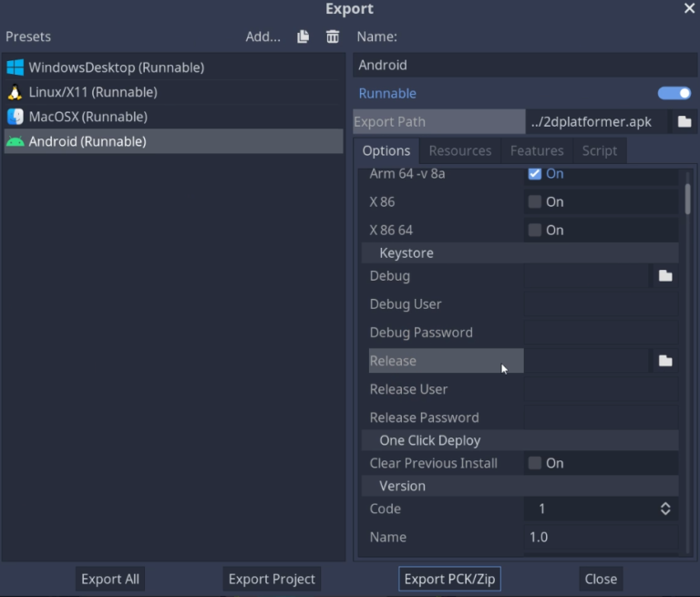
Task: Click the Export PCK/Zip button
Action: pyautogui.click(x=449, y=579)
